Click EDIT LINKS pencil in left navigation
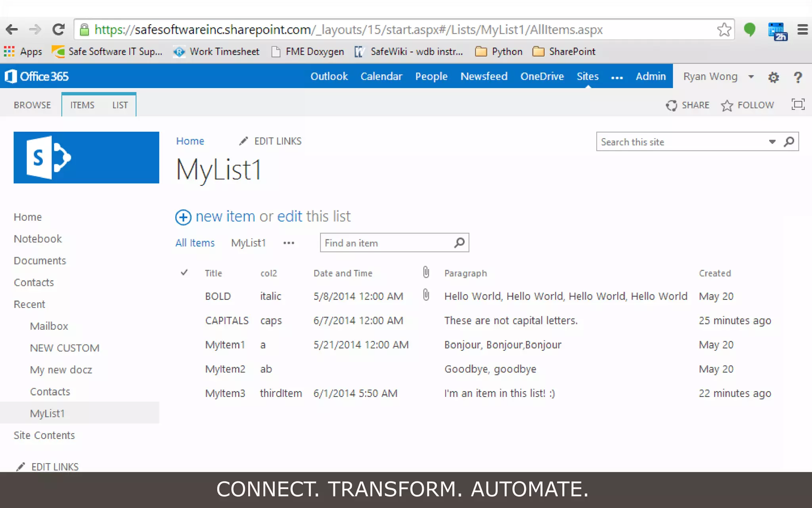The height and width of the screenshot is (508, 812). 47,467
